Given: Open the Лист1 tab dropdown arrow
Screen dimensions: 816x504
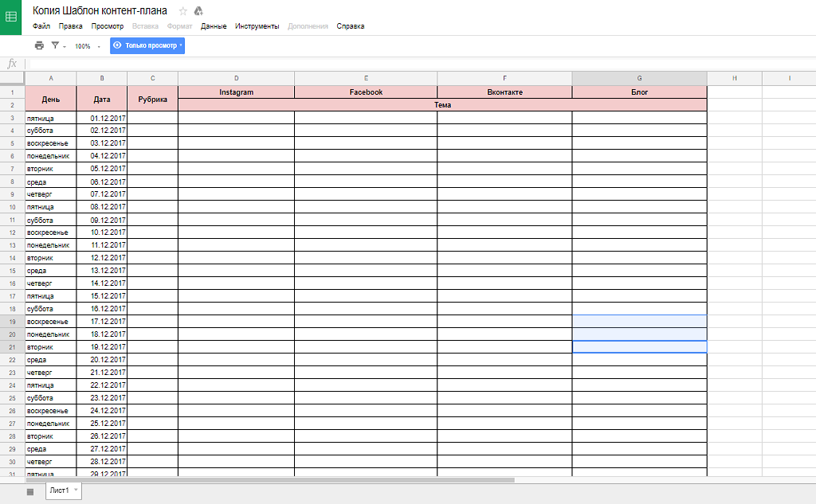Looking at the screenshot, I should (76, 490).
